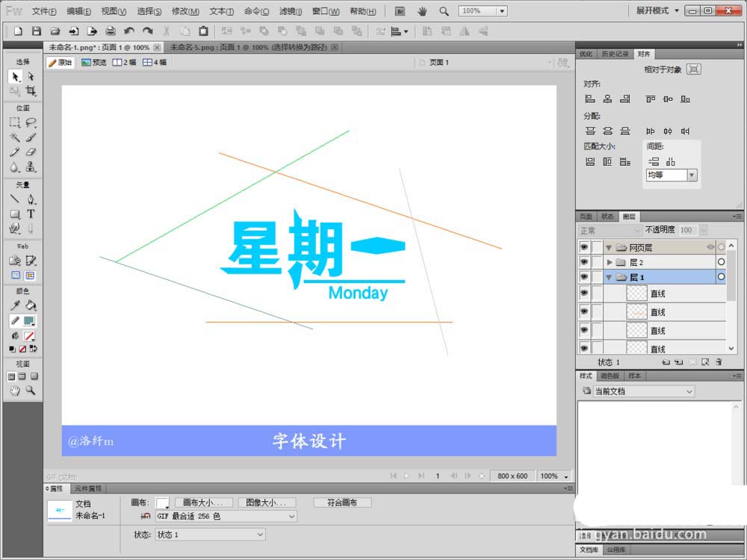Viewport: 747px width, 560px height.
Task: Select the Zoom magnifier in view tools
Action: tap(31, 391)
